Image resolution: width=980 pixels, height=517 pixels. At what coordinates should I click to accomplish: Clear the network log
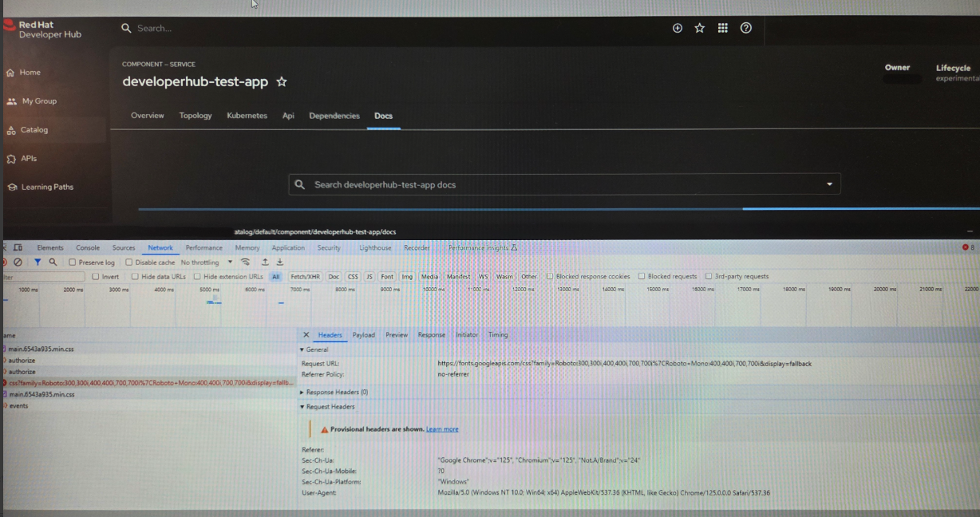18,262
